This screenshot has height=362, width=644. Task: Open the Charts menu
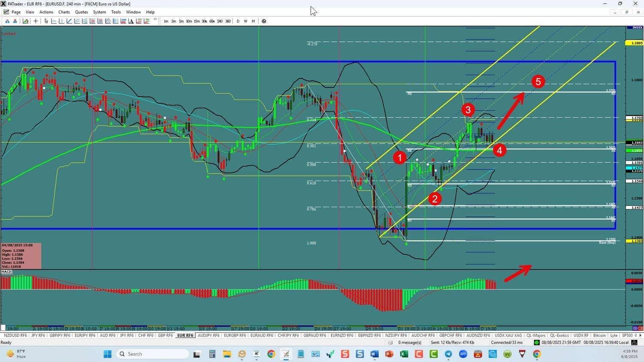[64, 12]
